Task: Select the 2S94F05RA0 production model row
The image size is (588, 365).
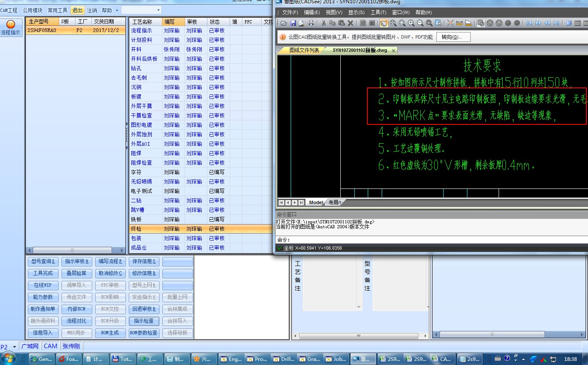Action: tap(75, 30)
